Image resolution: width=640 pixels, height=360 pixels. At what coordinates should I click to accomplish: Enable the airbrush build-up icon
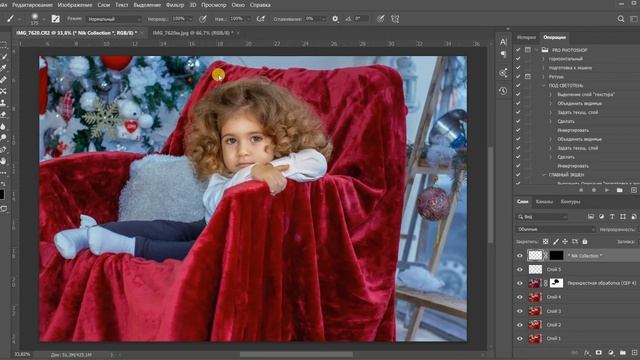coord(260,19)
